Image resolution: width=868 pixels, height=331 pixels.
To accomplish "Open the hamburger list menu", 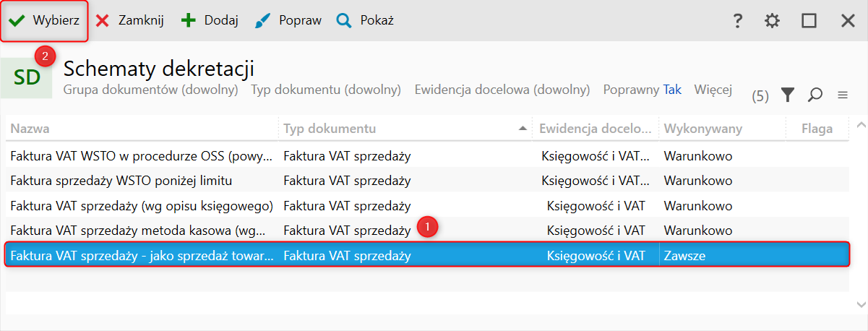I will click(843, 95).
